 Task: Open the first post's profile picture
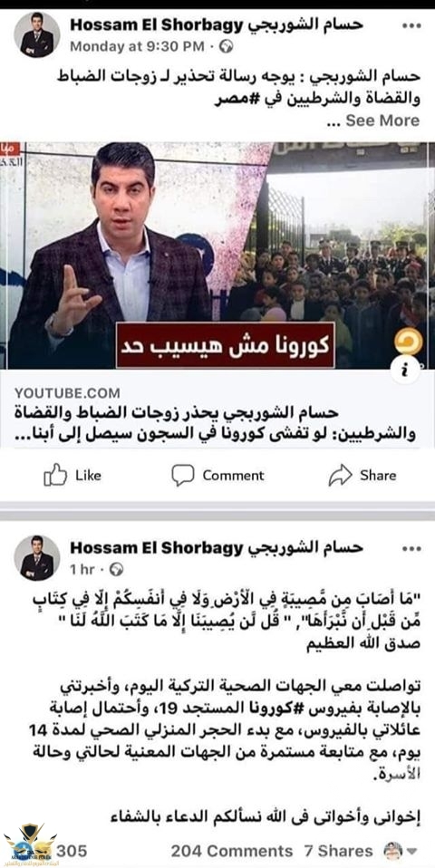(x=36, y=34)
